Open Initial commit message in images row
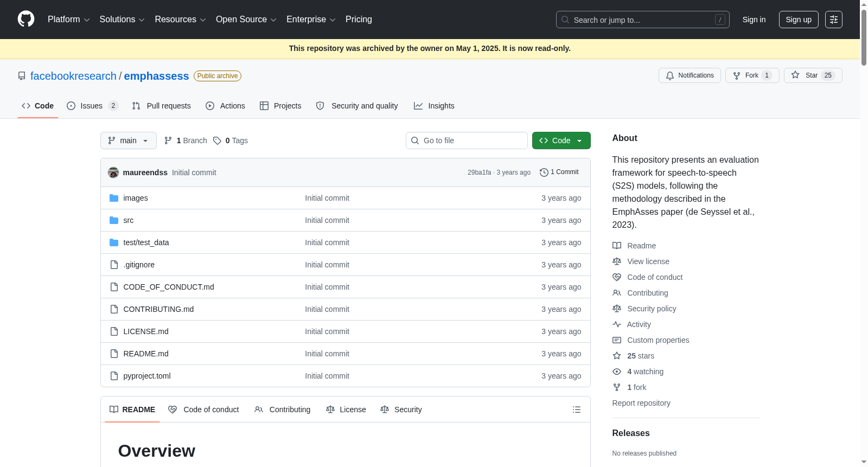This screenshot has width=868, height=467. (327, 198)
